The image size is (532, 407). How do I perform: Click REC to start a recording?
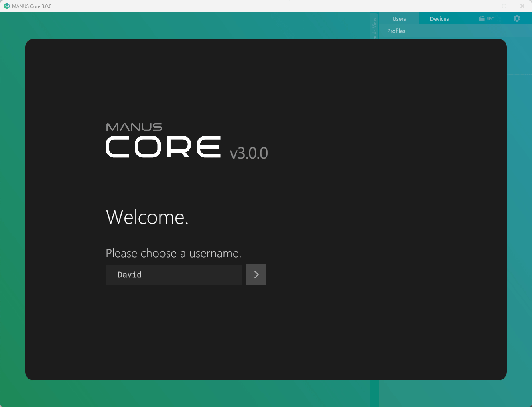[487, 18]
